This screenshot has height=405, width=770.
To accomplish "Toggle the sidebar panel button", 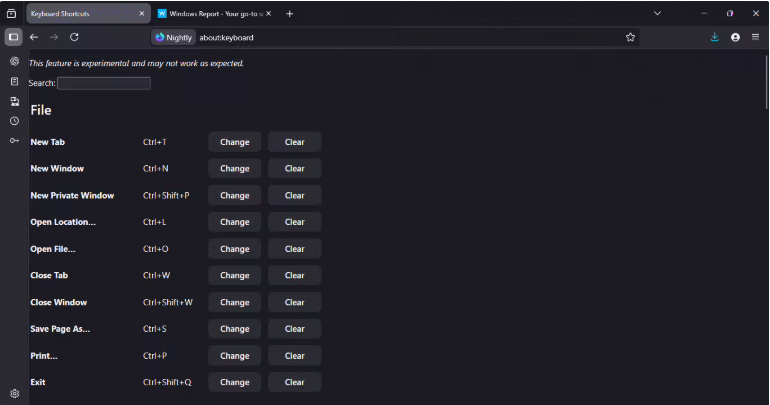I will [13, 37].
